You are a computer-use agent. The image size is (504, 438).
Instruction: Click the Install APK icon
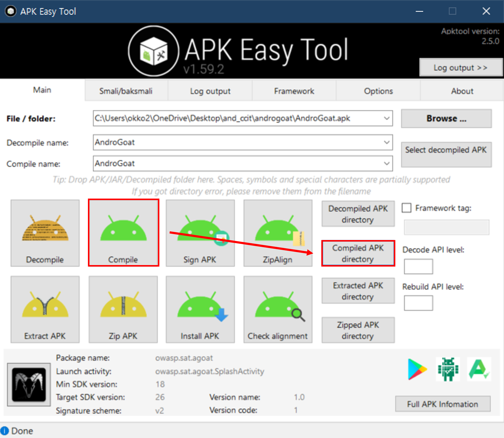(x=200, y=309)
